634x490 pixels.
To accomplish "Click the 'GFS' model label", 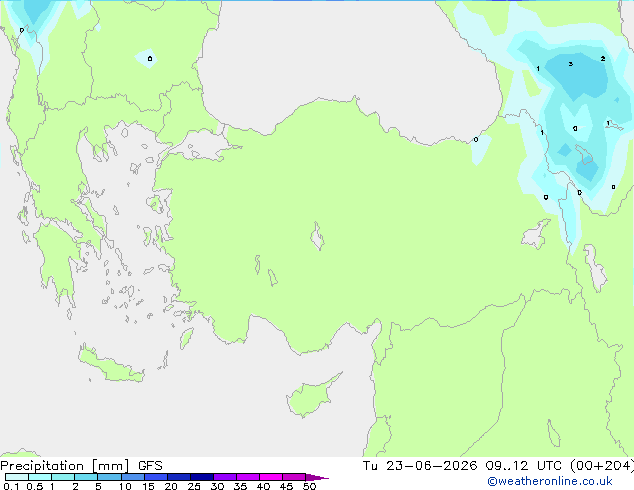I will coord(150,466).
